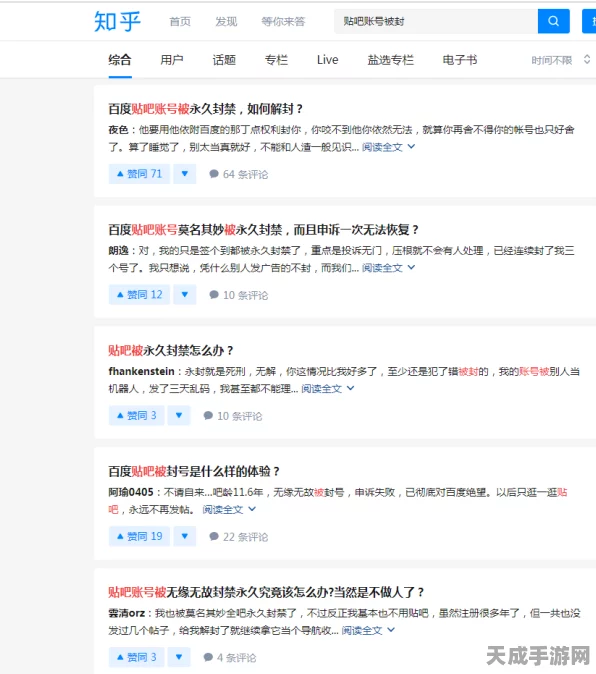This screenshot has width=596, height=674.
Task: Open 10 条评论 under fhankenstein answer
Action: [232, 416]
